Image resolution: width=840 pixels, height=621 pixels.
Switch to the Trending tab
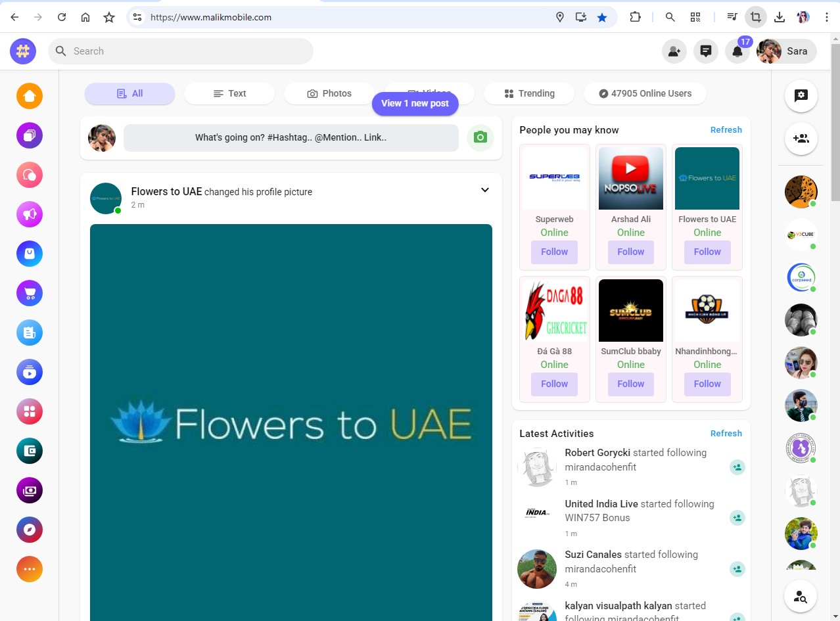(x=529, y=93)
